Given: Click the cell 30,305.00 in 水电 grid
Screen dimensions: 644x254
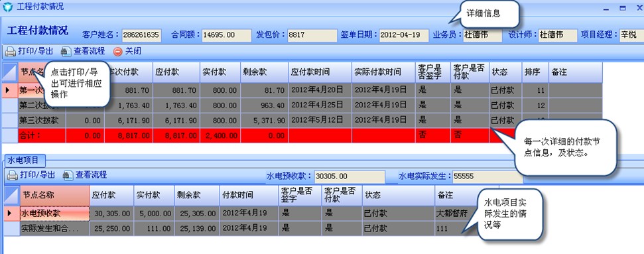Looking at the screenshot, I should pos(111,214).
